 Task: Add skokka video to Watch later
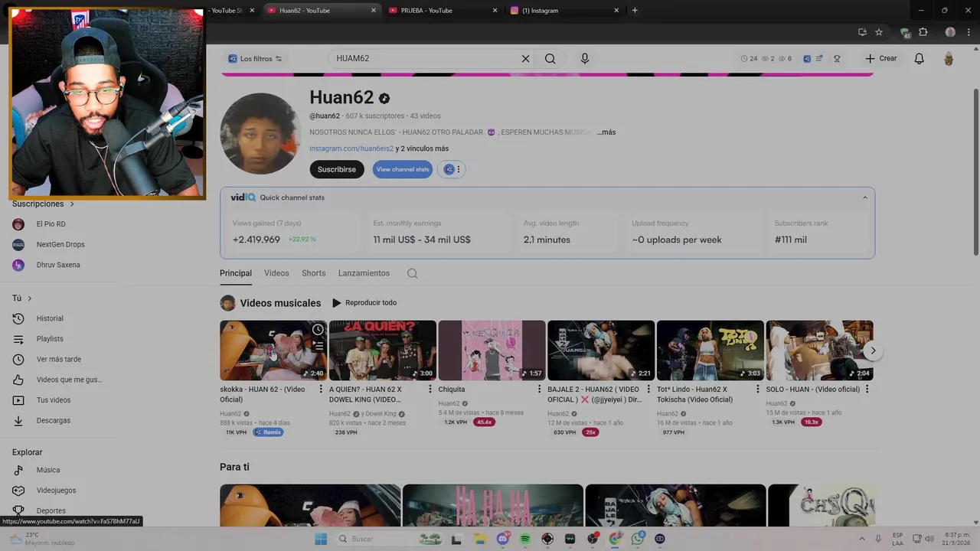[318, 330]
